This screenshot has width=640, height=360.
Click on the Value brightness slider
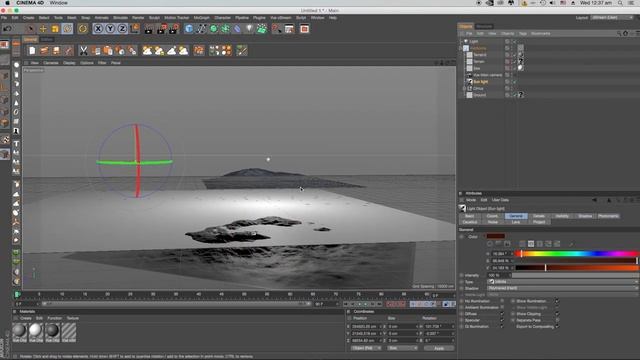click(x=576, y=268)
